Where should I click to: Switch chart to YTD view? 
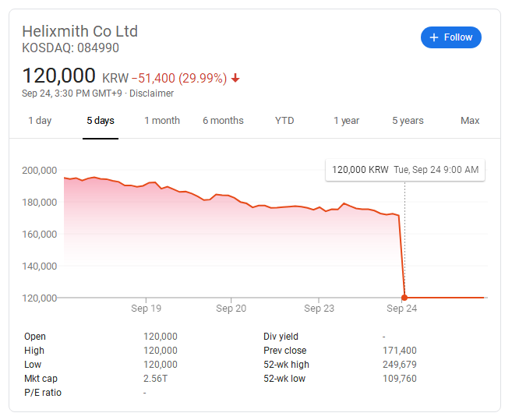(284, 121)
